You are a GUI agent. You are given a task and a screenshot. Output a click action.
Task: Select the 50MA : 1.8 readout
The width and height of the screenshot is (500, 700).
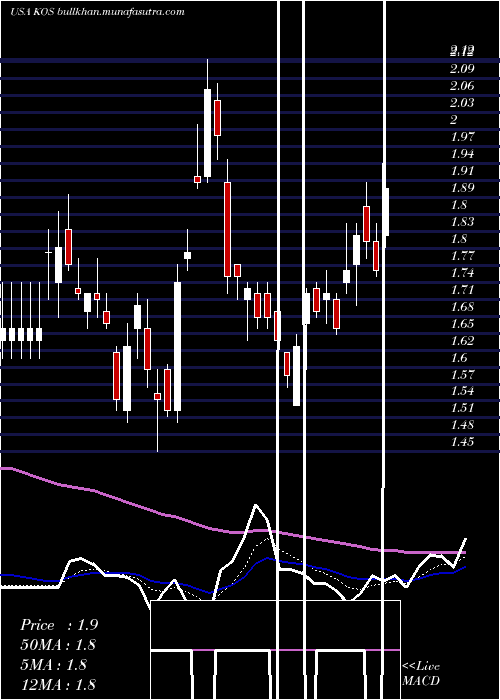tap(58, 645)
